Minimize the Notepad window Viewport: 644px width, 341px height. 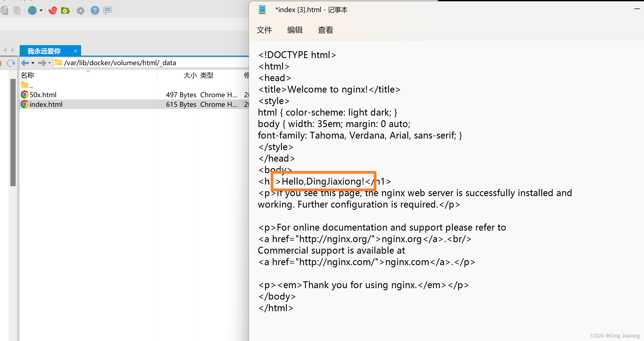tap(637, 9)
